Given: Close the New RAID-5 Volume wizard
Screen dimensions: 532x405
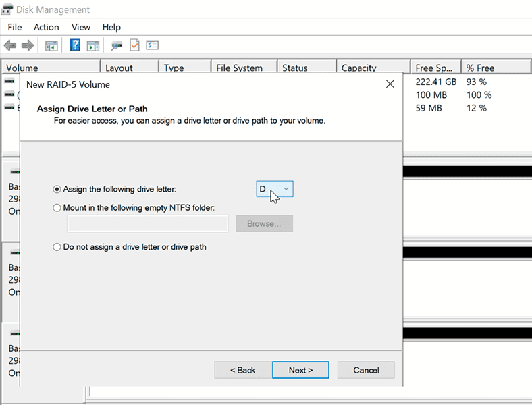Looking at the screenshot, I should point(390,84).
